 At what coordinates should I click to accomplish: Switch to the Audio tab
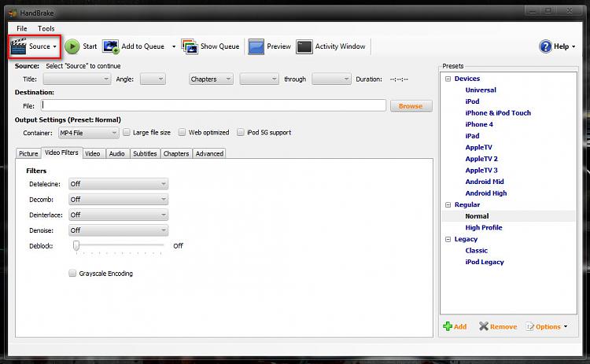pos(117,153)
